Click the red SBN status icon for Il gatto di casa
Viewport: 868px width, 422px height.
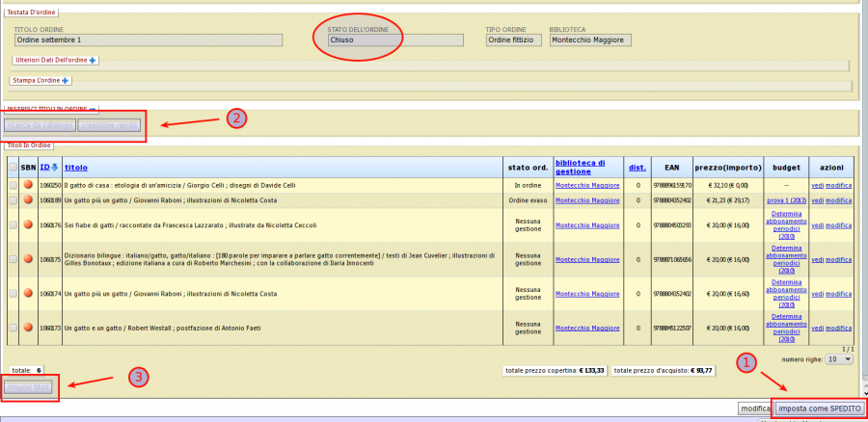click(x=29, y=185)
